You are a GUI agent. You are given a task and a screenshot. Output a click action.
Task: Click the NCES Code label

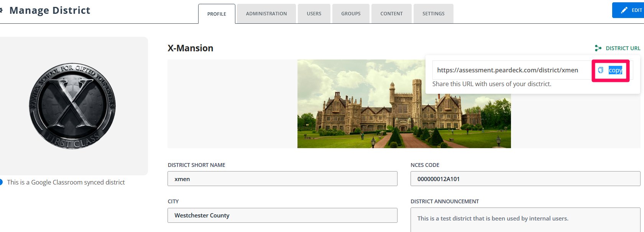click(x=425, y=165)
